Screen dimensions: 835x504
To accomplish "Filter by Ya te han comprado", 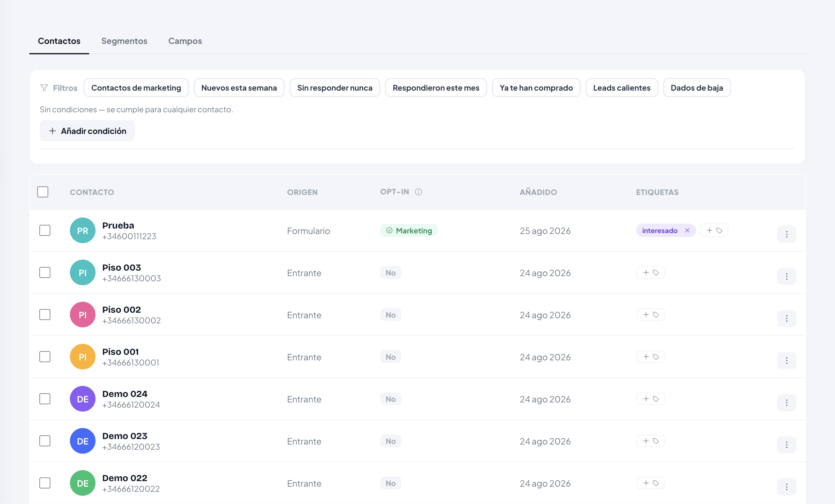I will pos(536,88).
